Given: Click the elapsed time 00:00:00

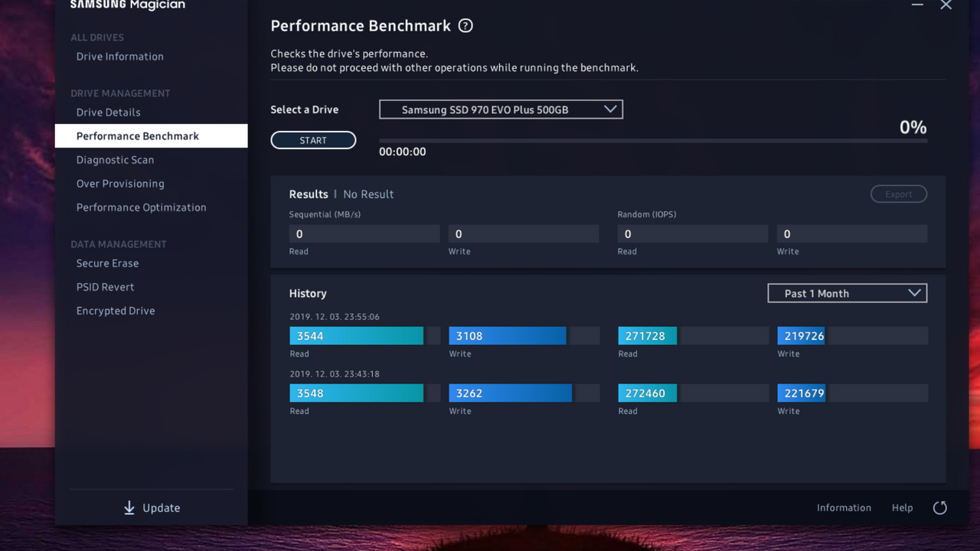Looking at the screenshot, I should pyautogui.click(x=403, y=152).
